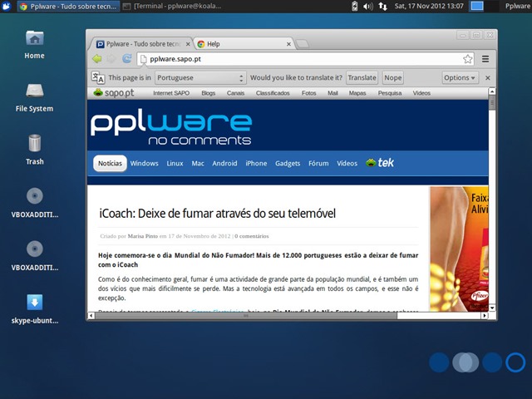Click the scroll down arrow of page
532x399 pixels.
(492, 308)
